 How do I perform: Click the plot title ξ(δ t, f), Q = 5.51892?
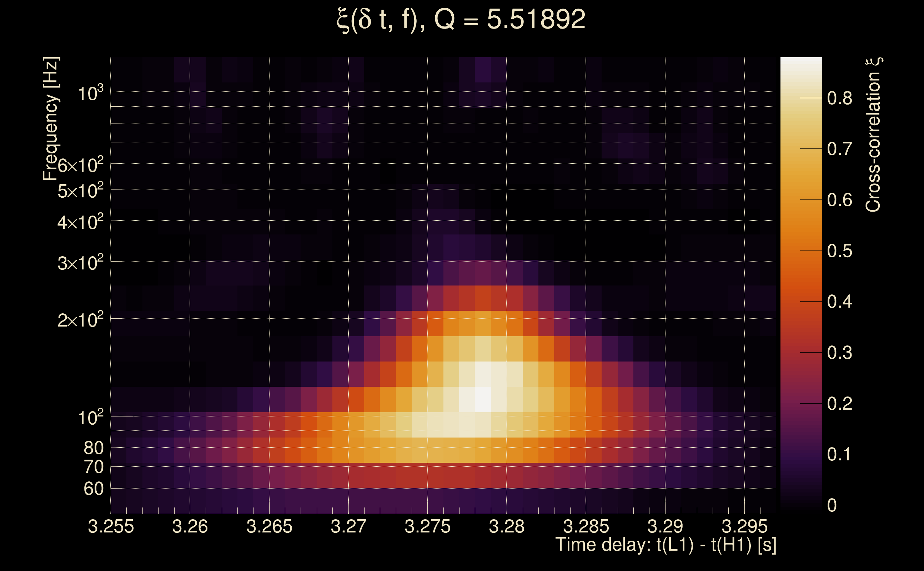pyautogui.click(x=461, y=20)
